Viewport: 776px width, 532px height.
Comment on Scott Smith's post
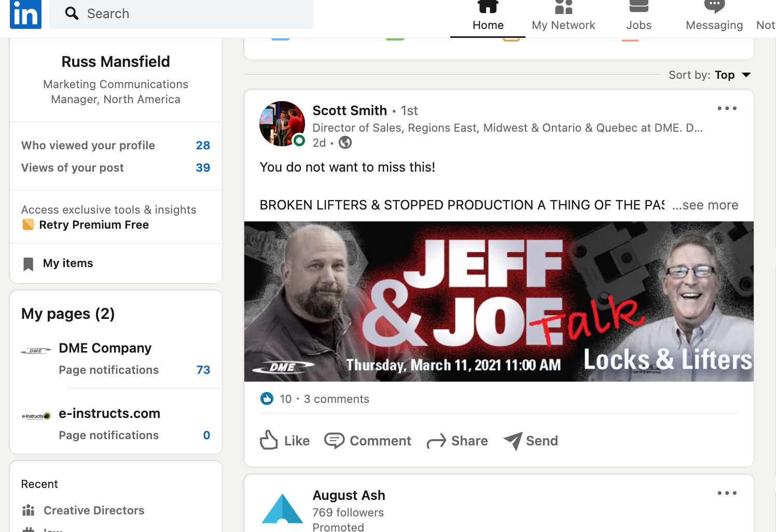pos(368,441)
